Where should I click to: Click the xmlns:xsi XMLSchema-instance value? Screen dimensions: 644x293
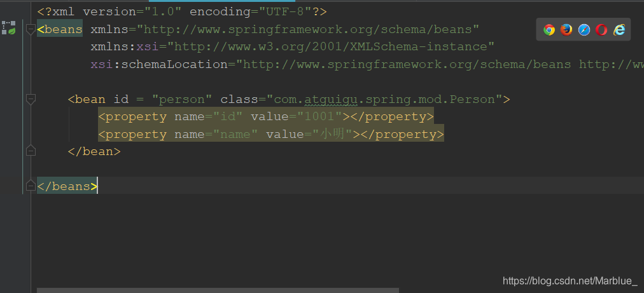pos(331,47)
